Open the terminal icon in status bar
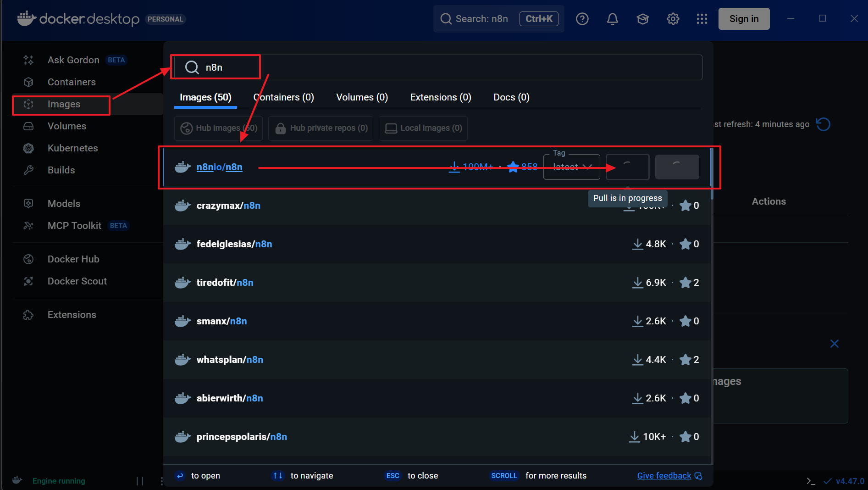The image size is (868, 490). pyautogui.click(x=811, y=481)
